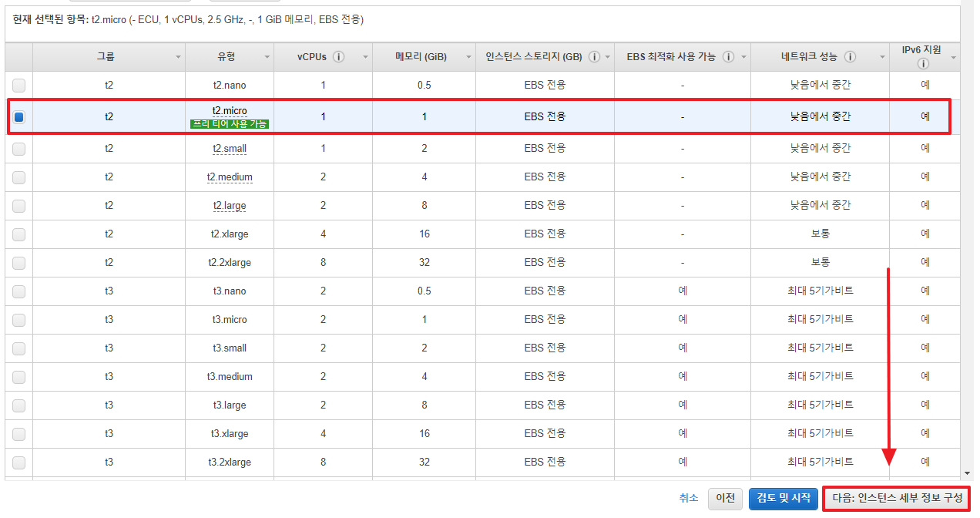This screenshot has height=518, width=980.
Task: Click the t2.small instance type link
Action: pyautogui.click(x=230, y=149)
